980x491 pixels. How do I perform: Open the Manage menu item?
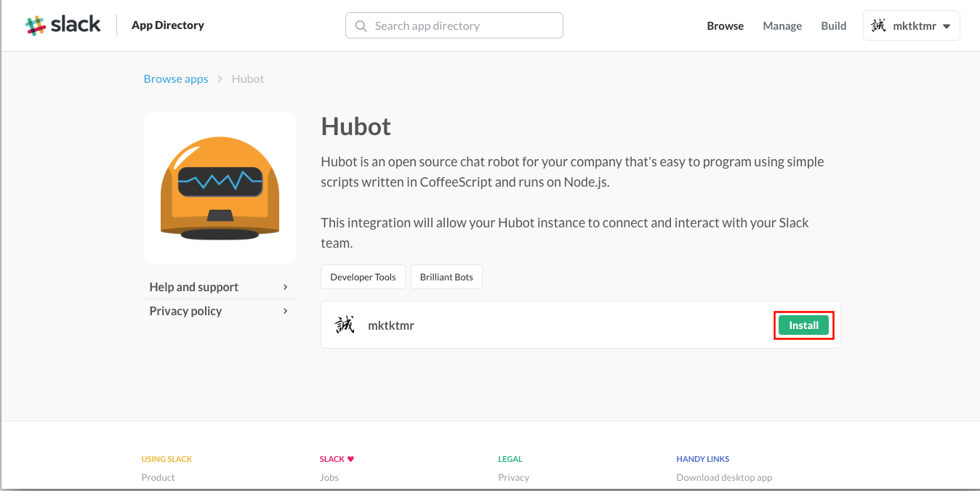coord(782,26)
